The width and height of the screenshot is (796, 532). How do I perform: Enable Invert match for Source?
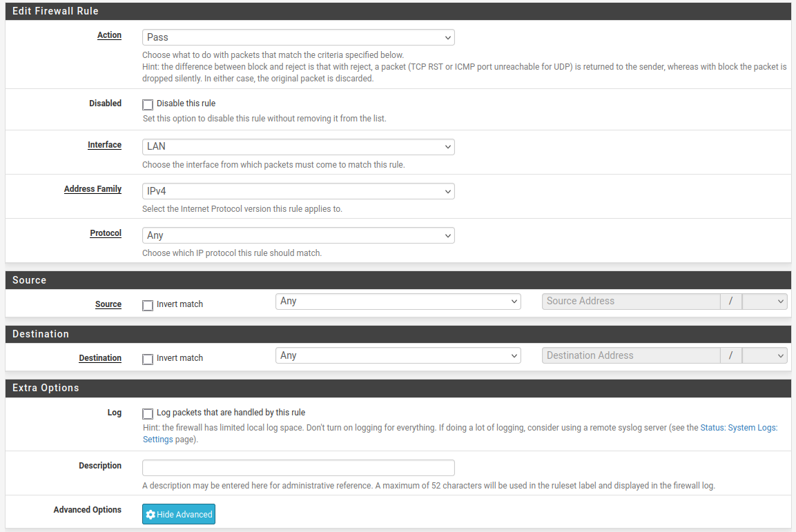point(148,306)
